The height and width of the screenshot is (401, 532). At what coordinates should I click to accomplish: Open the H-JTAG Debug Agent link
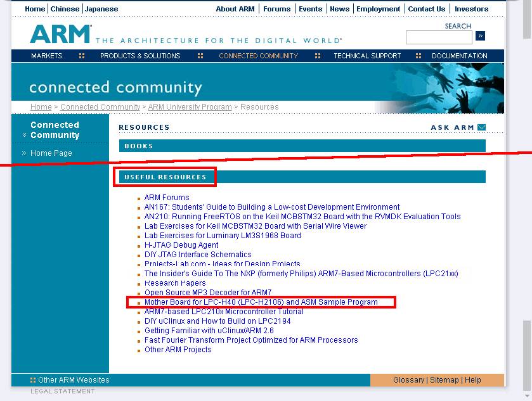pos(181,245)
